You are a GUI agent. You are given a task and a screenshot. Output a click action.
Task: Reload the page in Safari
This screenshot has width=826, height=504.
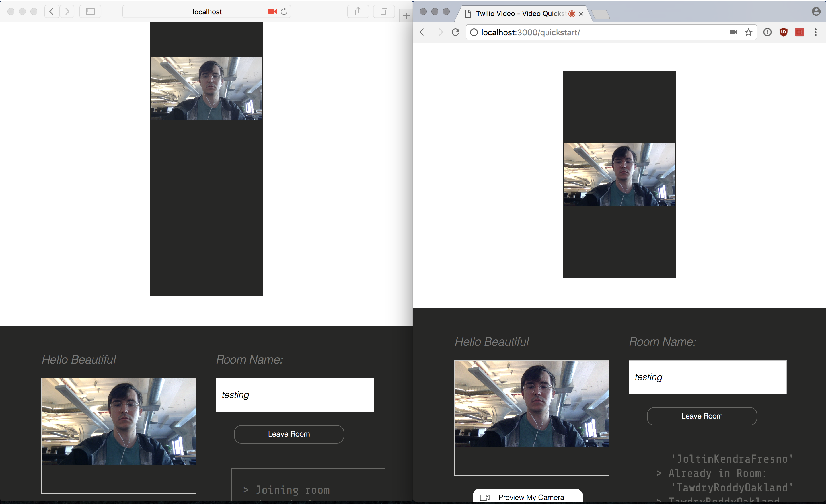coord(284,11)
